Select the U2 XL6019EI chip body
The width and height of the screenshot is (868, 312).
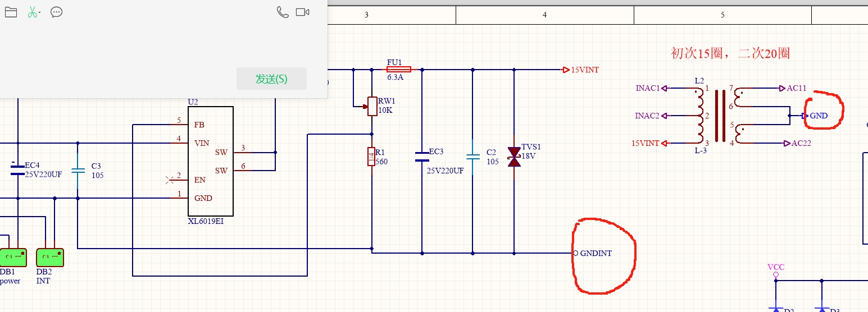pyautogui.click(x=211, y=161)
